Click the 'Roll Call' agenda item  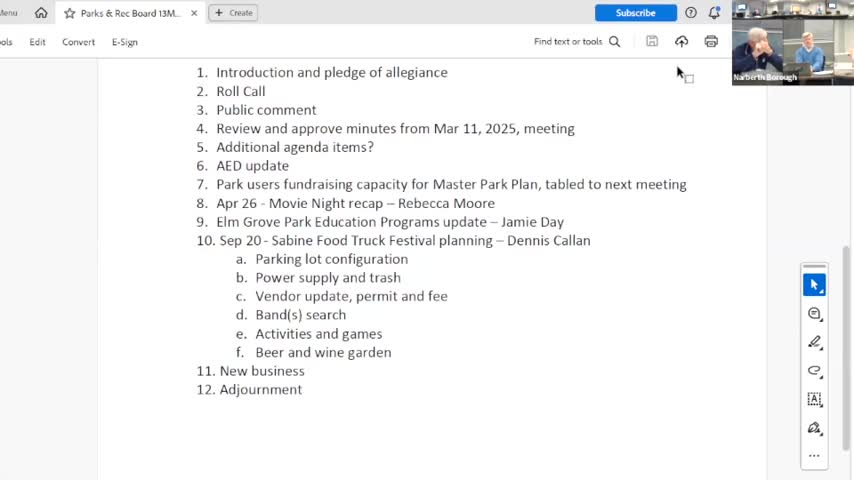pyautogui.click(x=241, y=92)
